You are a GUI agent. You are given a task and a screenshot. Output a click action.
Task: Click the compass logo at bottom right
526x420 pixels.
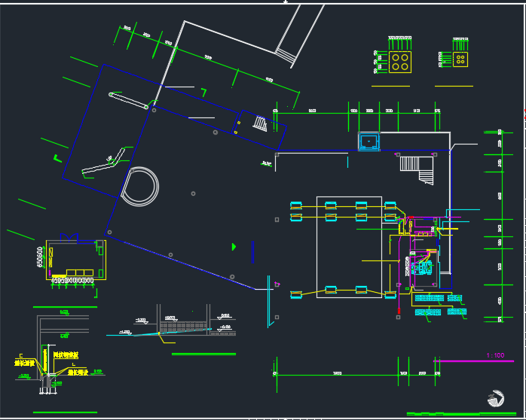pyautogui.click(x=496, y=399)
